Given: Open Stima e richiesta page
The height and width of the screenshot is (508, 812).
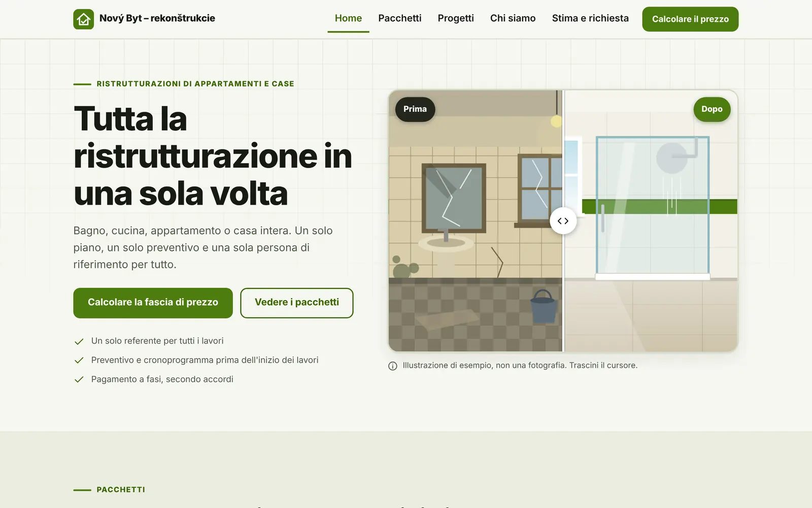Looking at the screenshot, I should point(590,18).
